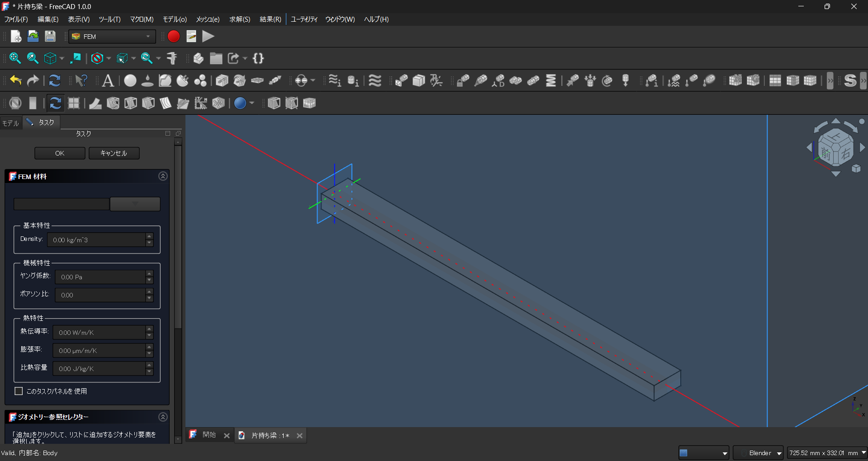Decrease 比熱容量 value with down stepper
Viewport: 868px width, 461px height.
tap(149, 372)
